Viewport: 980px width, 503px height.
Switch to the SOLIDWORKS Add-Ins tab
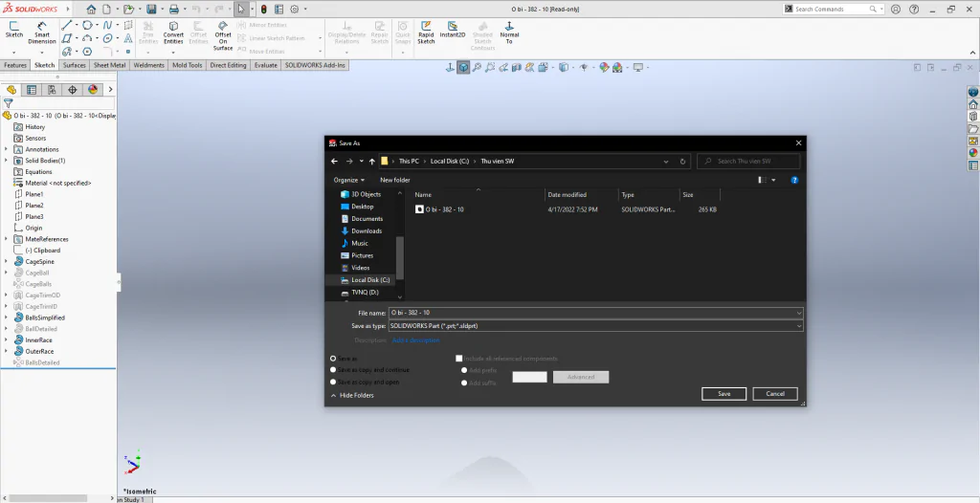tap(314, 65)
